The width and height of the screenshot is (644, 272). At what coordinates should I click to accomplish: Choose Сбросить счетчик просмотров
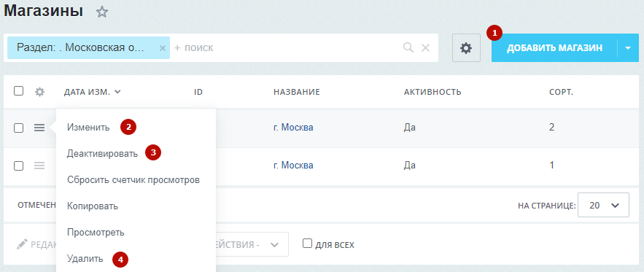(133, 180)
